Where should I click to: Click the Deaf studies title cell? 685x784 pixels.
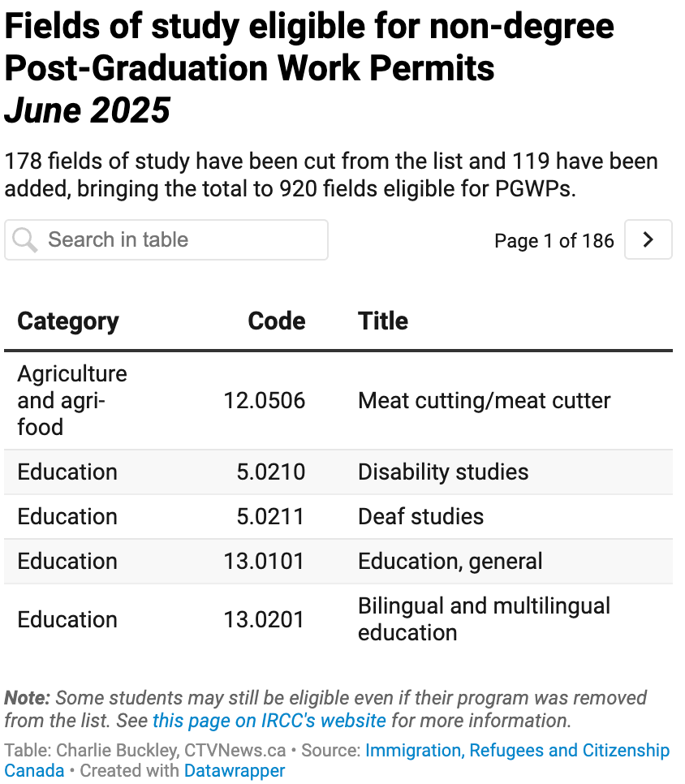[x=421, y=516]
